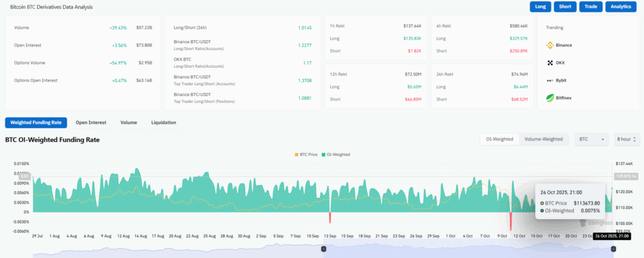Open the Liquidation tab
644x258 pixels.
[164, 122]
